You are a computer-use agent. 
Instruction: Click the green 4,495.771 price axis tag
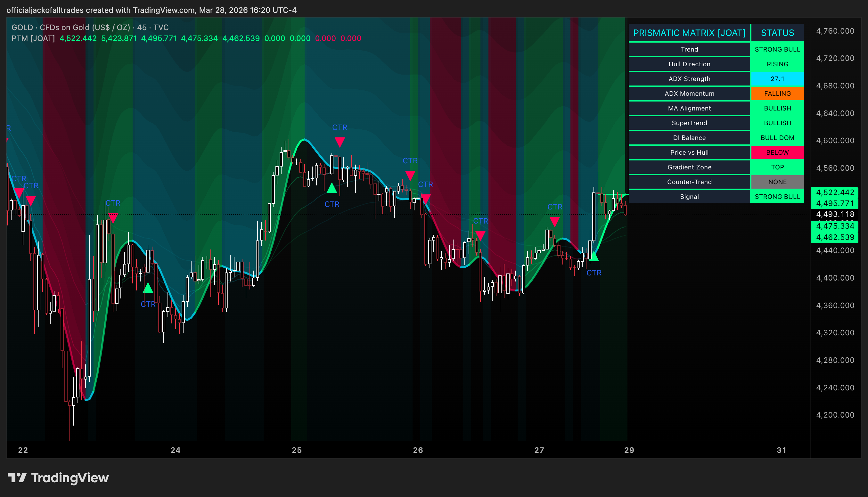[x=835, y=203]
